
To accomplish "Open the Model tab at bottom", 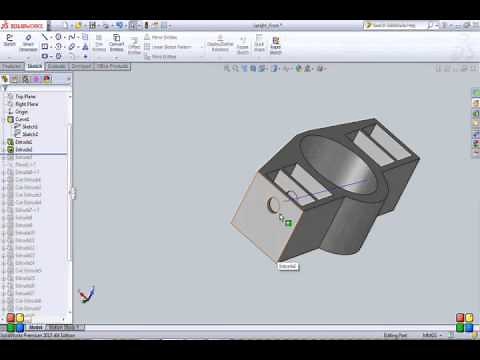I will pos(35,327).
